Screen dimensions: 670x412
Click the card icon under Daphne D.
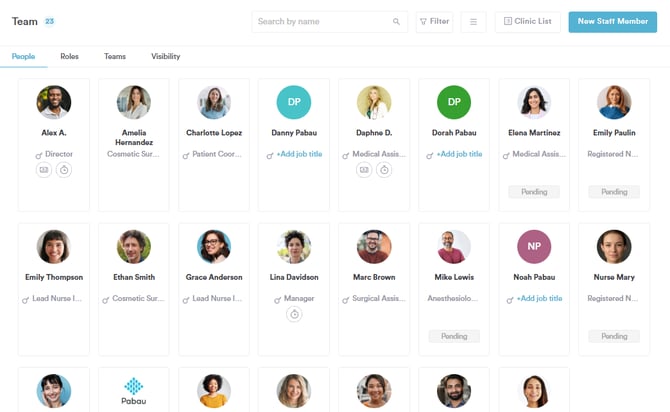[364, 170]
